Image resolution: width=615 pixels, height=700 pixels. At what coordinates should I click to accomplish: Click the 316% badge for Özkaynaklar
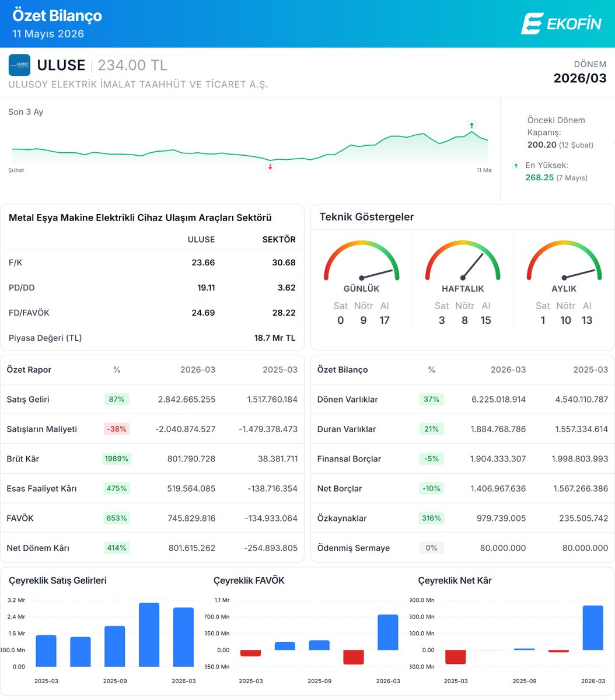[x=432, y=518]
